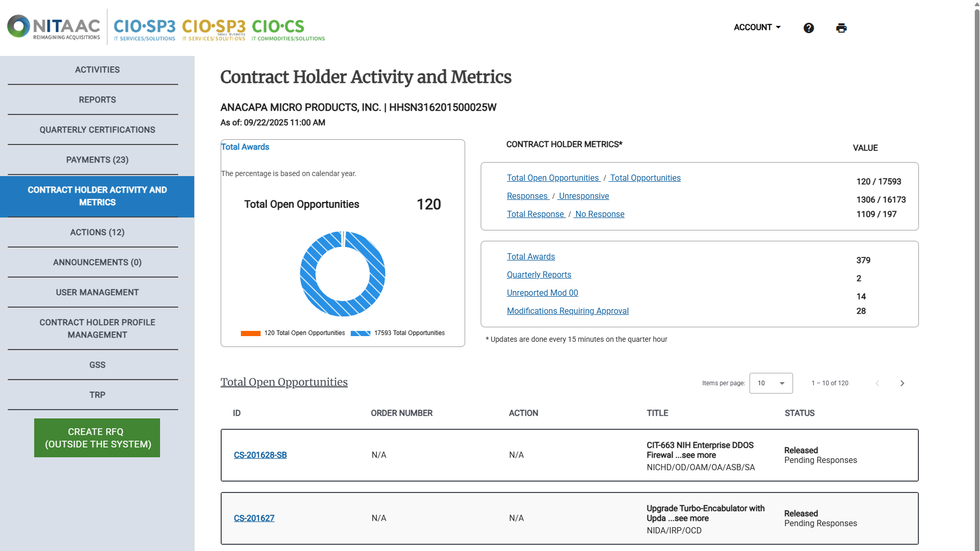This screenshot has width=980, height=551.
Task: Open the Total Open Opportunities link
Action: pyautogui.click(x=553, y=178)
